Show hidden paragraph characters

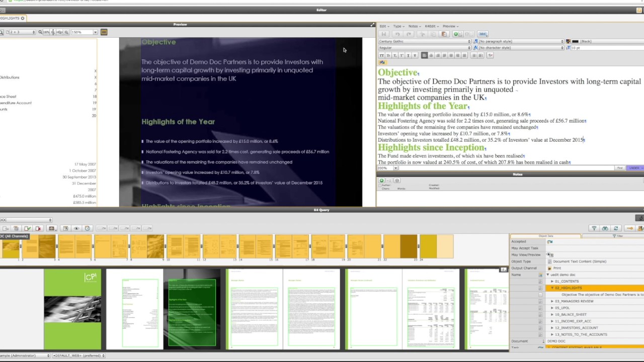pos(490,55)
